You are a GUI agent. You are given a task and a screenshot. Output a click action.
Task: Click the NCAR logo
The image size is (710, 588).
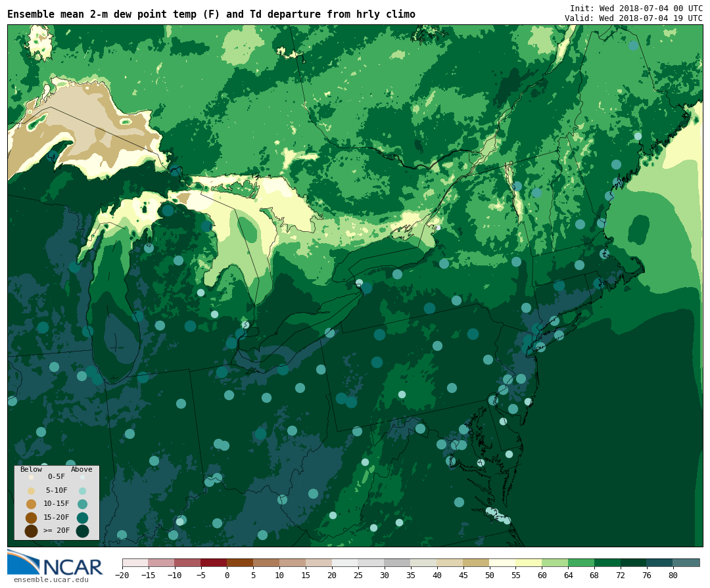55,562
